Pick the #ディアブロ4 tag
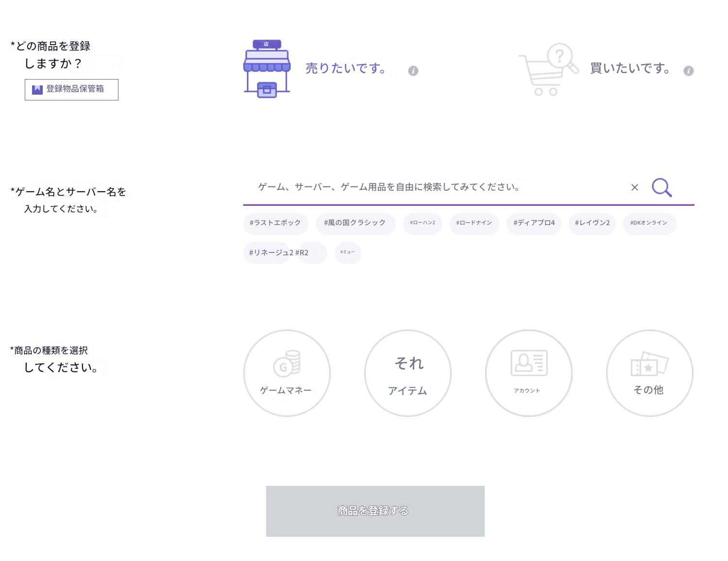Screen dimensions: 728x561 coord(534,223)
